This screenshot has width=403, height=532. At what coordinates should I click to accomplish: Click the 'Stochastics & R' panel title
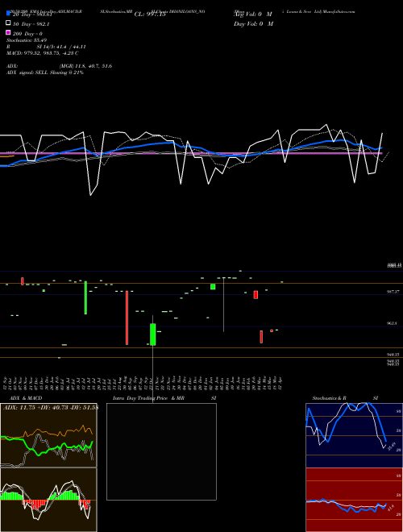(x=329, y=398)
